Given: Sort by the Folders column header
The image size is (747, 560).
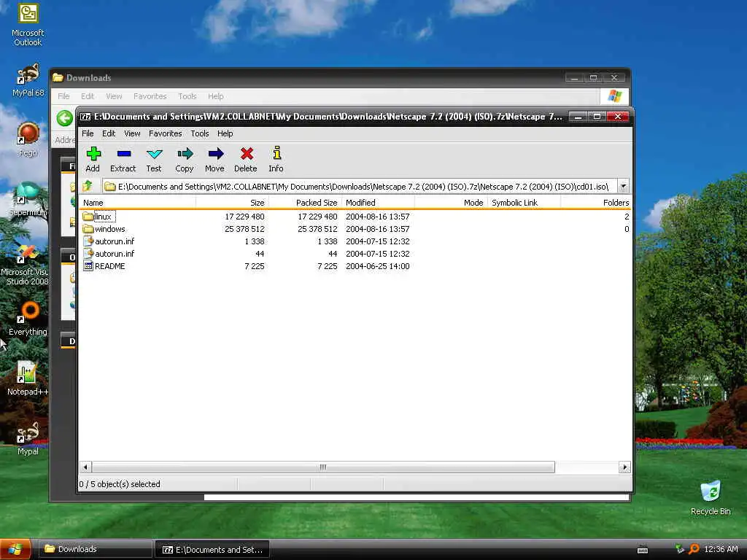Looking at the screenshot, I should (x=595, y=203).
